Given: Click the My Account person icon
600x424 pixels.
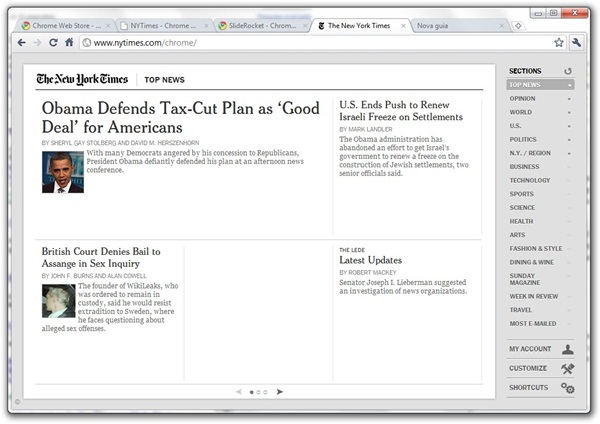Looking at the screenshot, I should pyautogui.click(x=568, y=349).
